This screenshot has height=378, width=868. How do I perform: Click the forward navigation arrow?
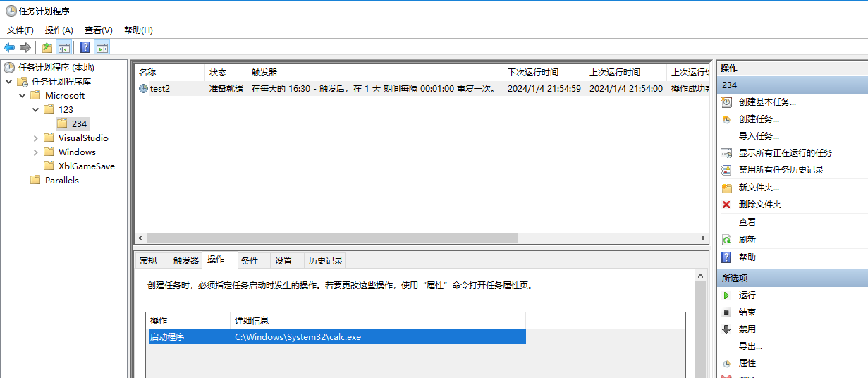point(25,47)
